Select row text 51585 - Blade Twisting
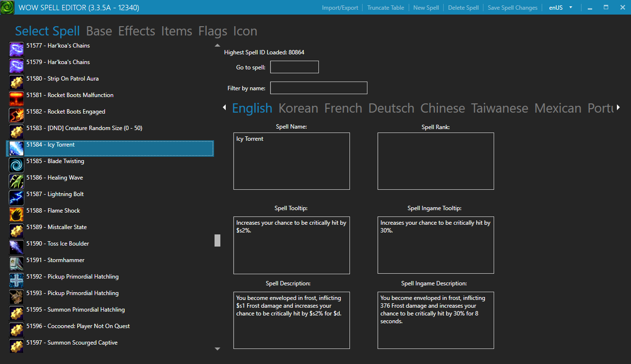Screen dimensions: 631x364 pos(55,161)
